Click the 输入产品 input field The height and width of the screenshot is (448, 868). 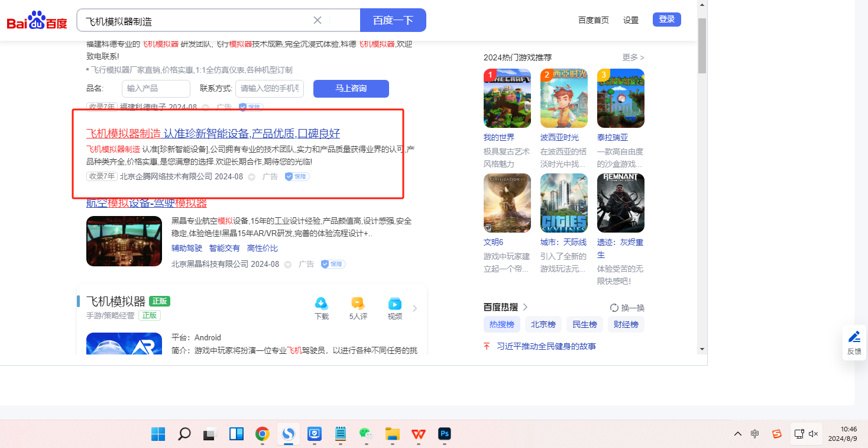156,89
